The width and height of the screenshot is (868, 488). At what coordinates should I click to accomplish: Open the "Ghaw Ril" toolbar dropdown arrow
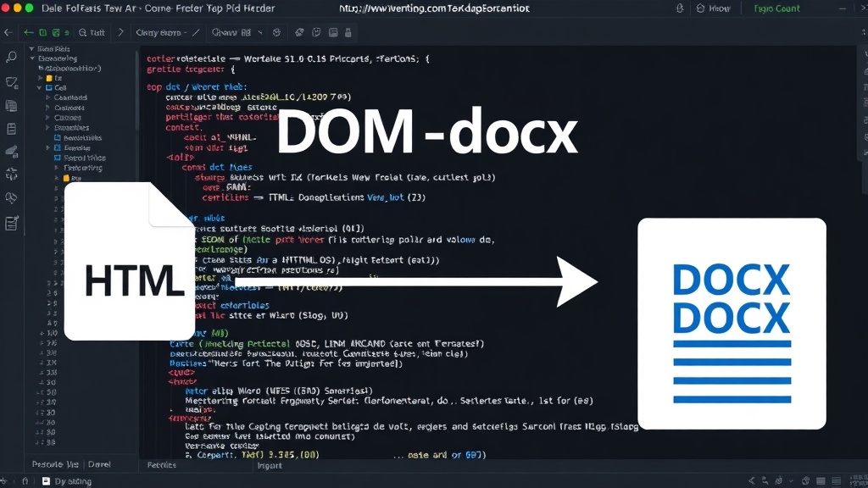(x=260, y=33)
